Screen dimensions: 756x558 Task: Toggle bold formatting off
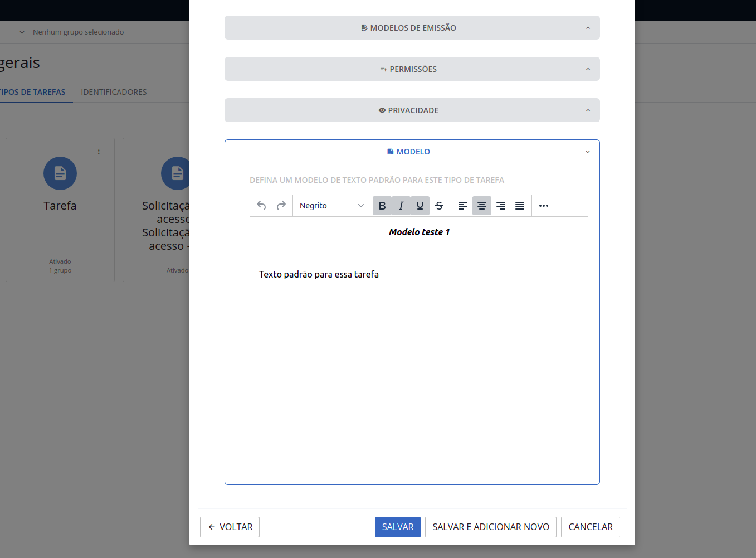382,206
